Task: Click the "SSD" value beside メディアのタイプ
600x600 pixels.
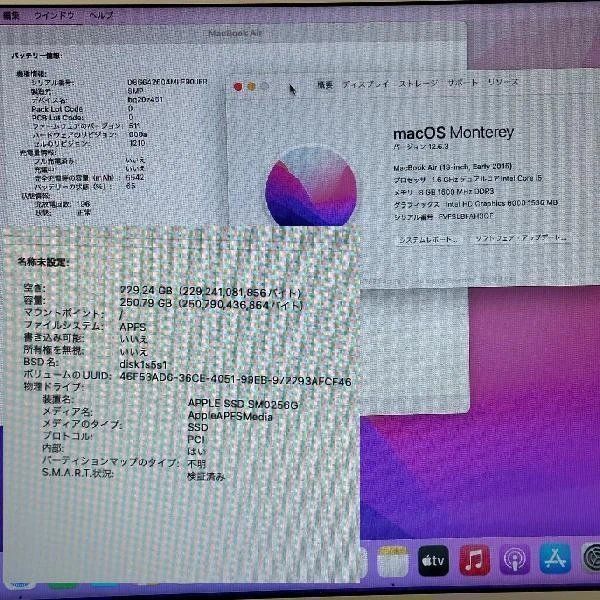Action: (198, 427)
